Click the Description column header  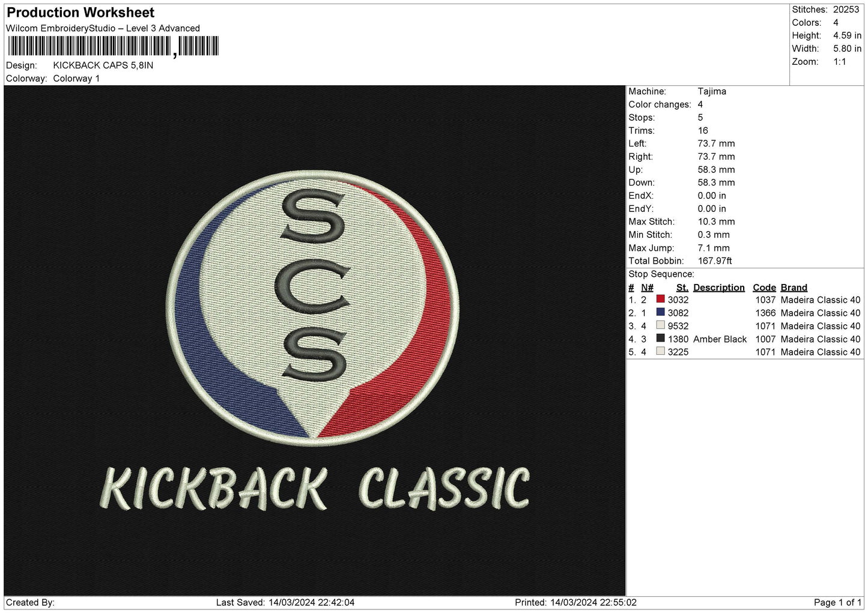click(x=718, y=288)
